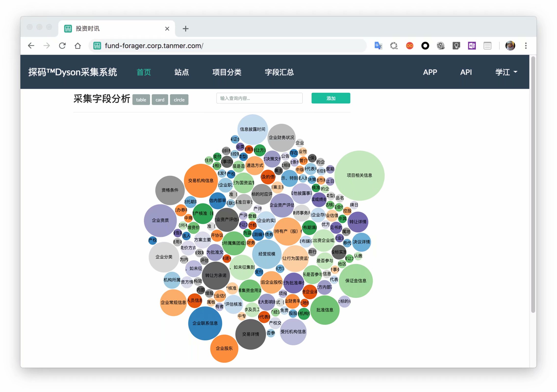This screenshot has height=392, width=557.
Task: Click the browser forward arrow
Action: point(47,46)
